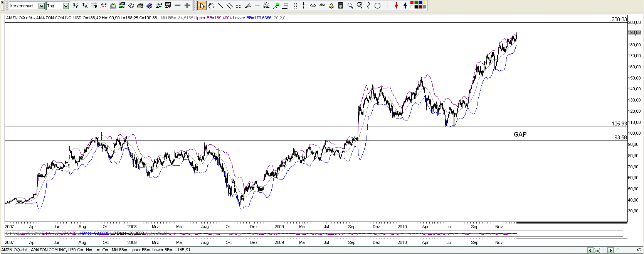Click the blue plus zoom in icon
The width and height of the screenshot is (644, 254).
[187, 5]
